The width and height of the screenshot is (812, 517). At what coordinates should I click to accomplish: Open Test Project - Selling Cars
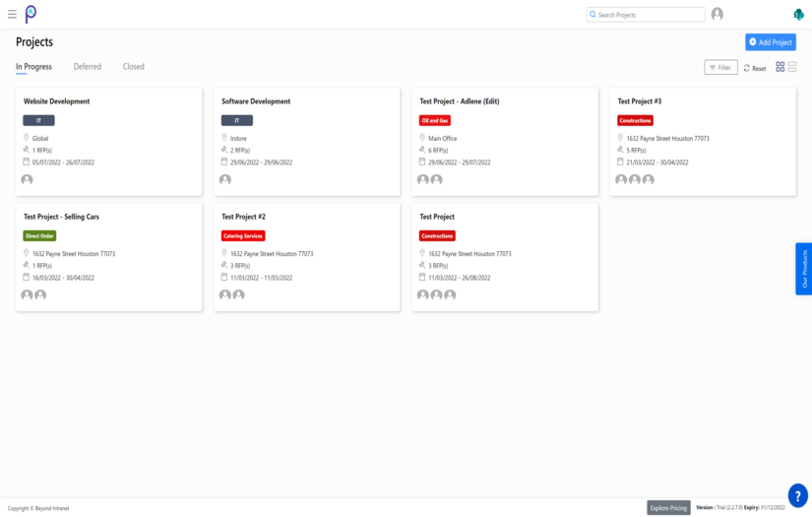click(61, 217)
